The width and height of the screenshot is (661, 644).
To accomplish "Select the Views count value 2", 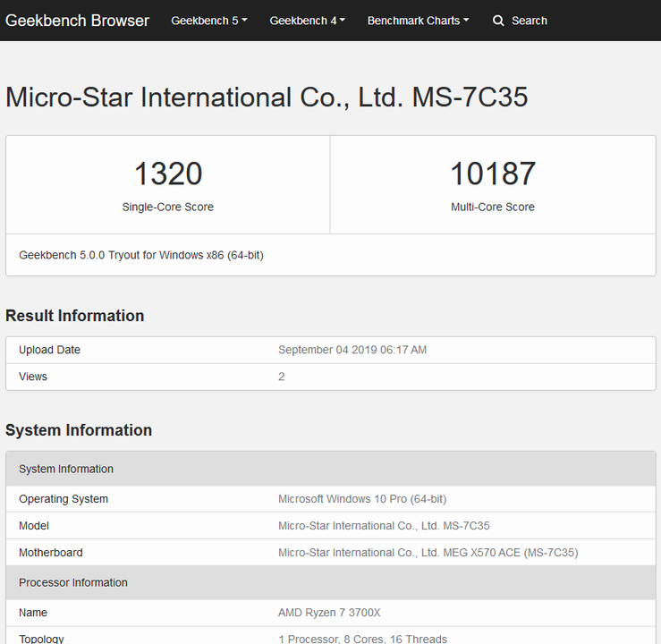I will (x=282, y=377).
